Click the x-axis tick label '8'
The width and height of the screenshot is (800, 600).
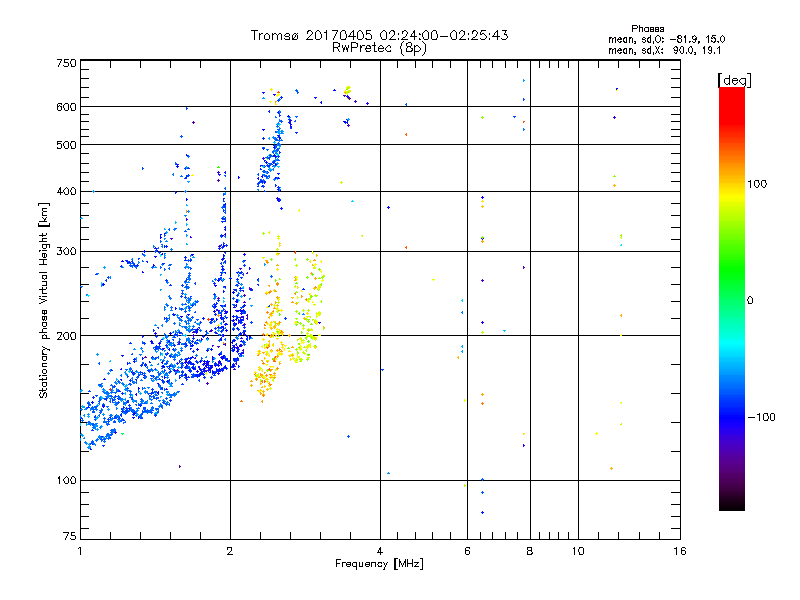530,551
